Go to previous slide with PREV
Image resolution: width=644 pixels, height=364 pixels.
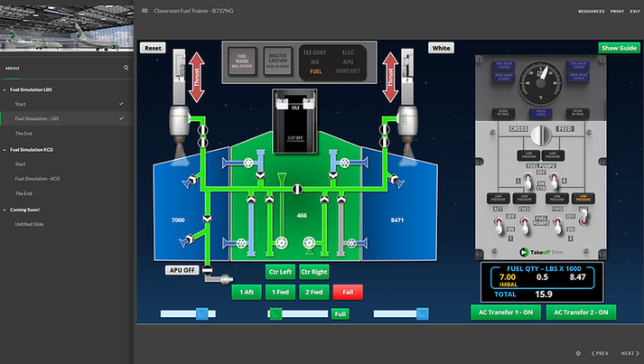(x=600, y=353)
